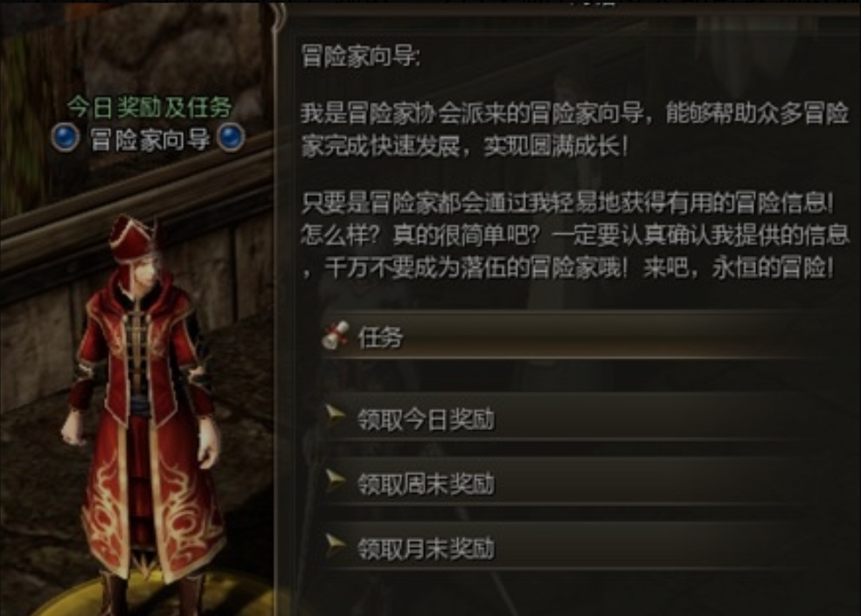Viewport: 861px width, 616px height.
Task: Click the quest scroll icon beside 任务
Action: click(335, 335)
